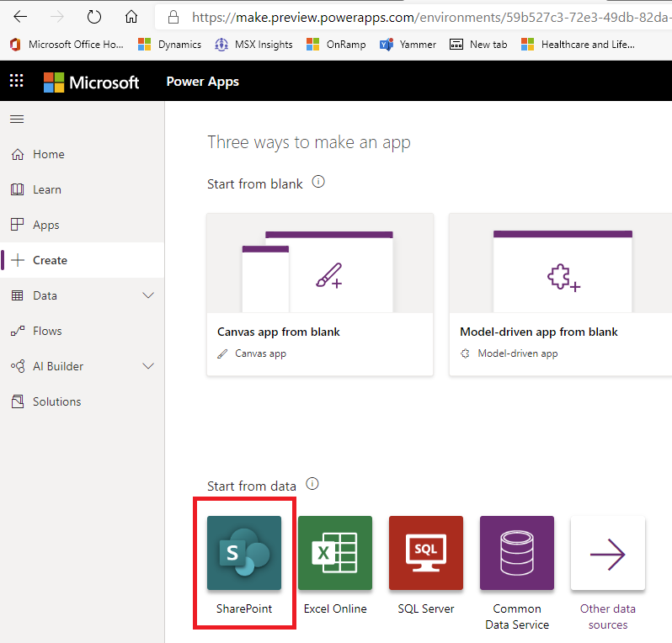672x643 pixels.
Task: Click the Model-driven app puzzle thumbnail
Action: [x=561, y=263]
